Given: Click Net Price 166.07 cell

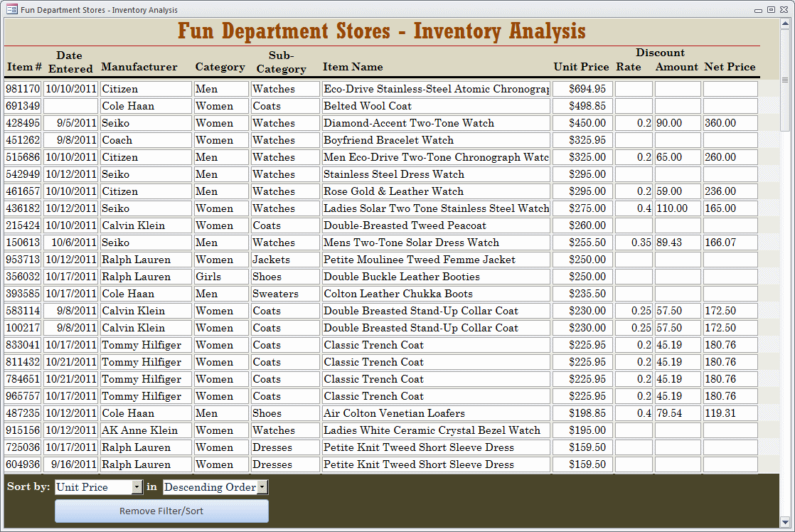Looking at the screenshot, I should pos(730,243).
